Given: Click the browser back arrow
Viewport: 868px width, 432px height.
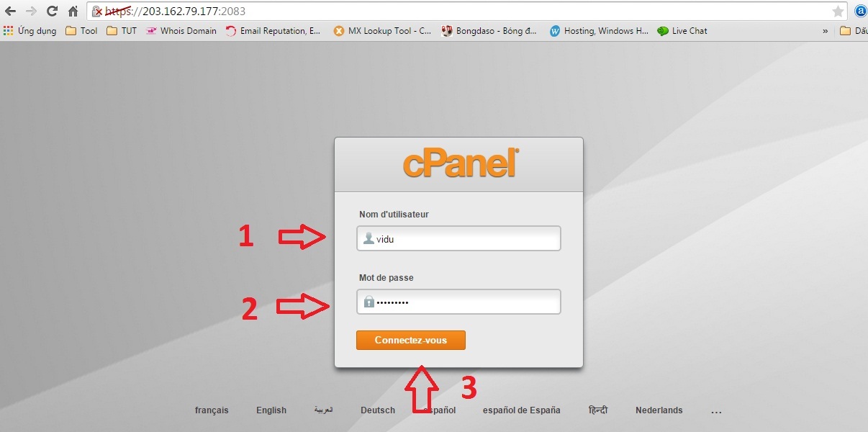Looking at the screenshot, I should (x=10, y=12).
